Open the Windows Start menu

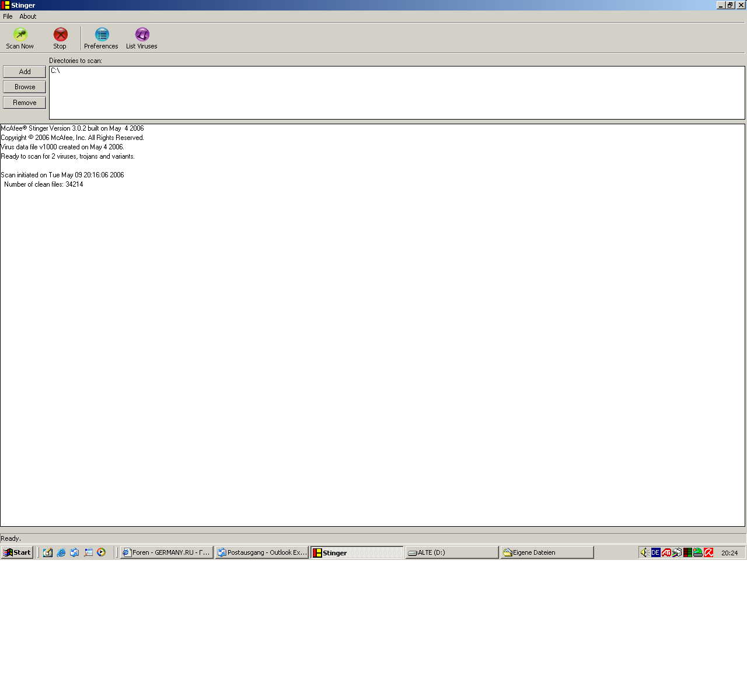[x=17, y=552]
